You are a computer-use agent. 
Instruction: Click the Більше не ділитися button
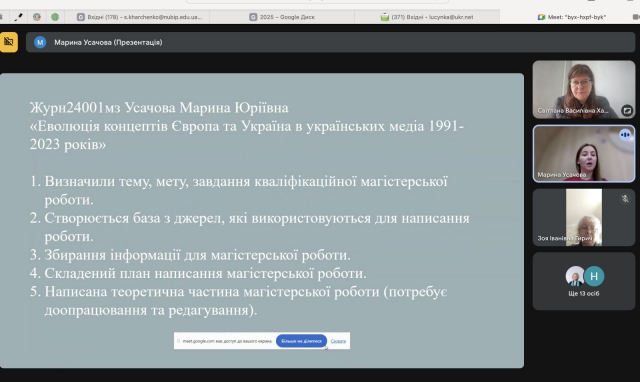point(301,341)
